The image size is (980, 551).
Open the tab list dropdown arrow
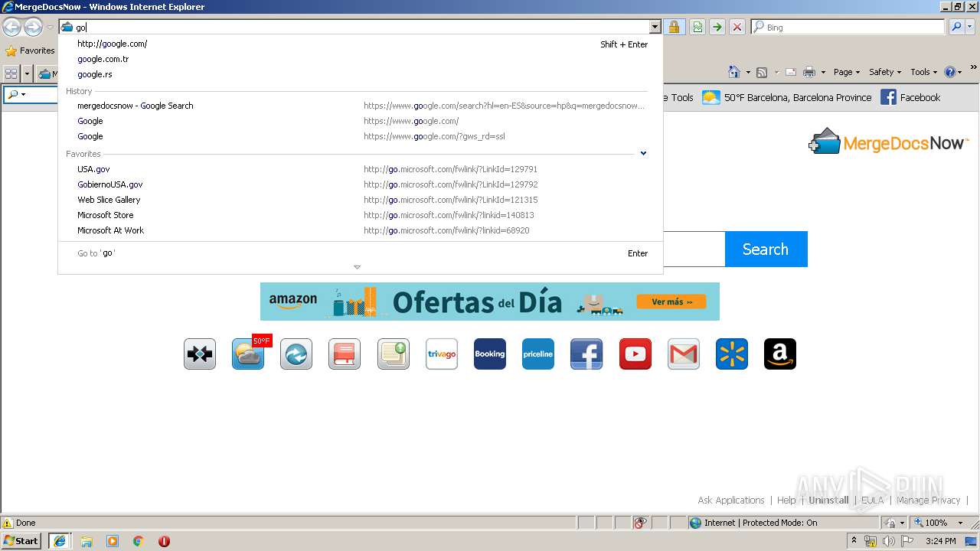tap(28, 73)
